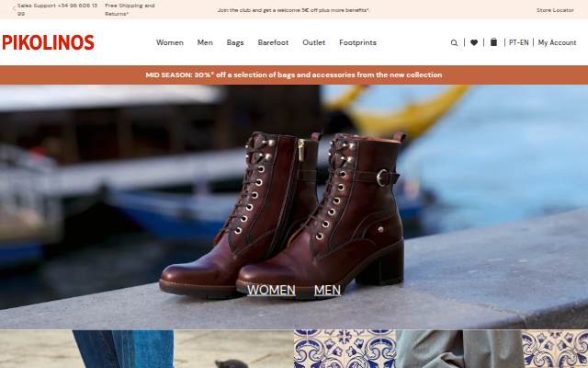
Task: Click the Free Shipping and Returns text
Action: pyautogui.click(x=130, y=10)
